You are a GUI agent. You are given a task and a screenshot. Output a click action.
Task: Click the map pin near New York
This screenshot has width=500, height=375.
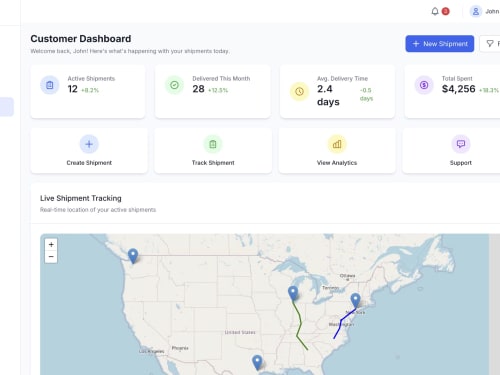tap(355, 300)
